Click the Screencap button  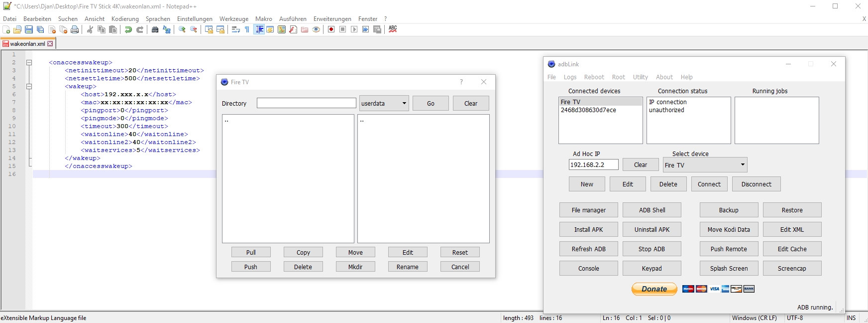(x=792, y=268)
